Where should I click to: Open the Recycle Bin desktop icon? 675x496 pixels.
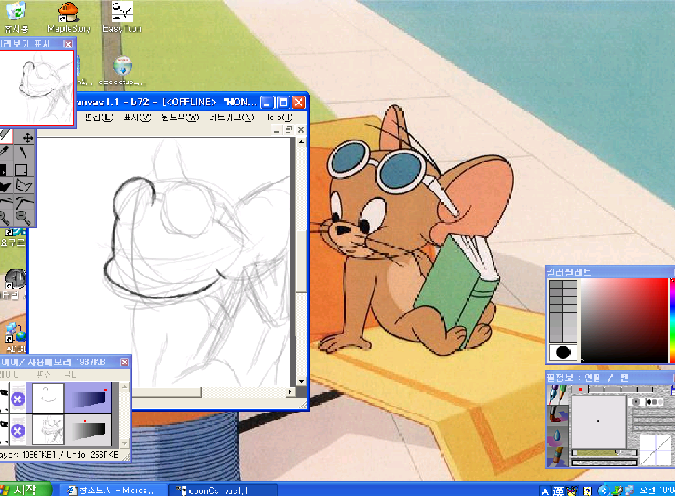[16, 17]
